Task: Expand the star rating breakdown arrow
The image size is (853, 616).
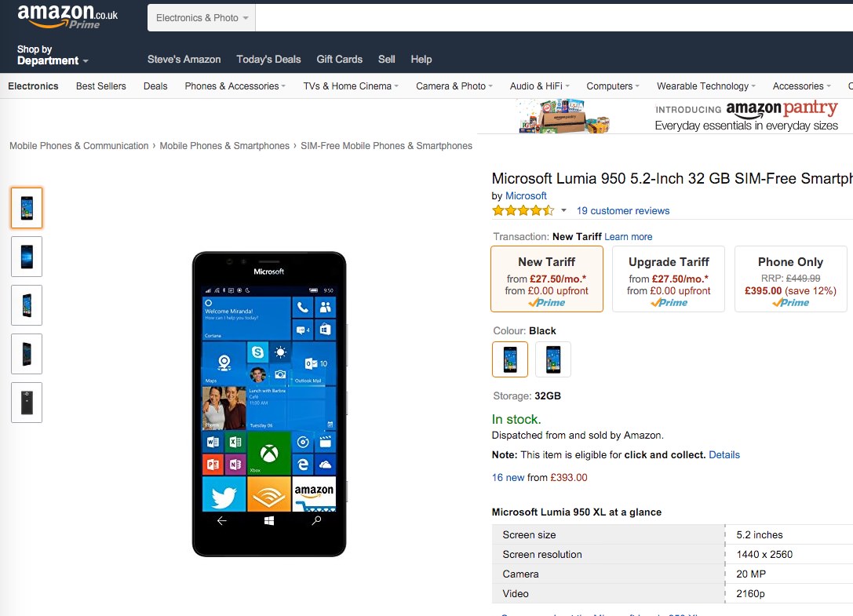Action: (563, 210)
